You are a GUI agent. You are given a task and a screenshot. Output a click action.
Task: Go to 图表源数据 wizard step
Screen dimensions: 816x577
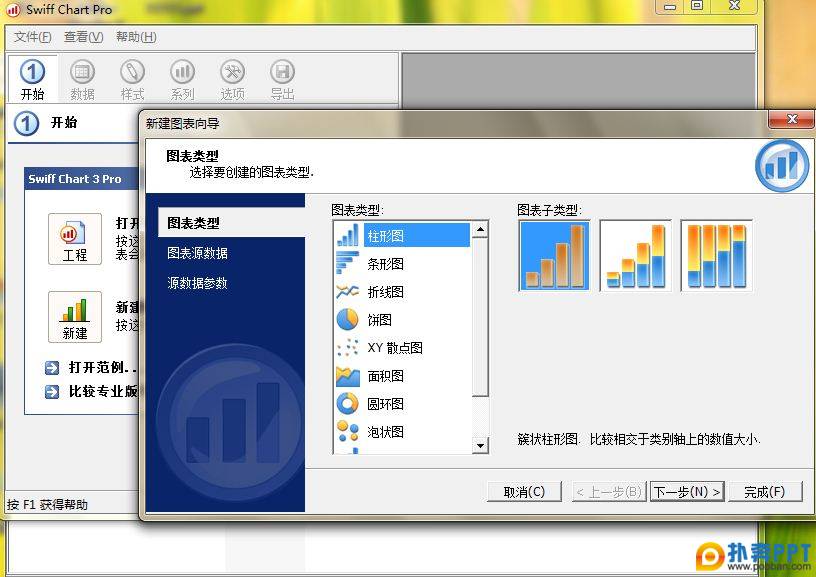(x=197, y=253)
